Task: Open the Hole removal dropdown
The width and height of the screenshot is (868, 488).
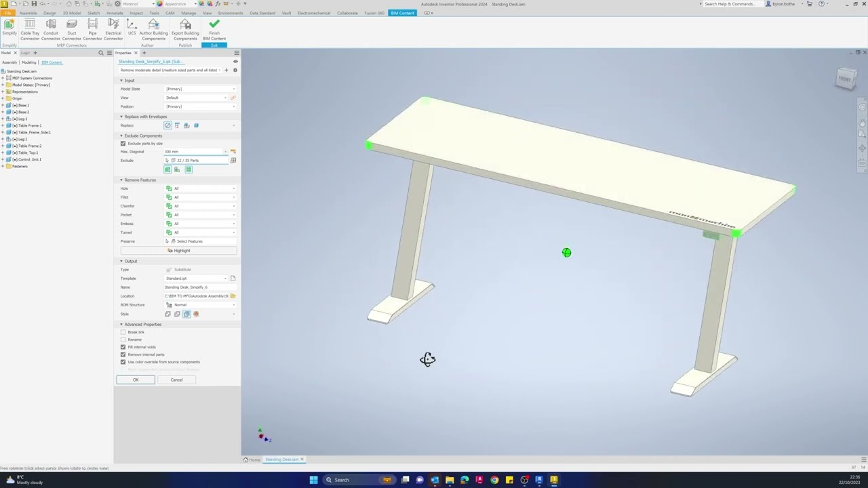Action: [200, 188]
